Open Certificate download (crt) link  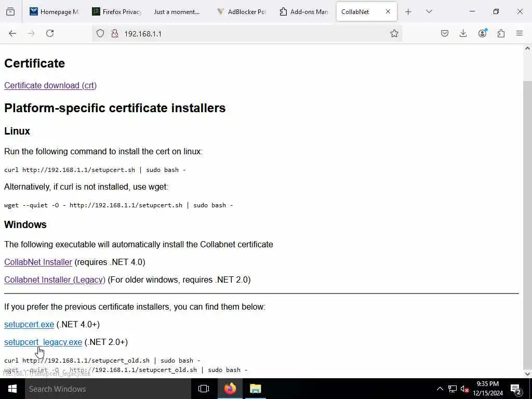coord(50,86)
